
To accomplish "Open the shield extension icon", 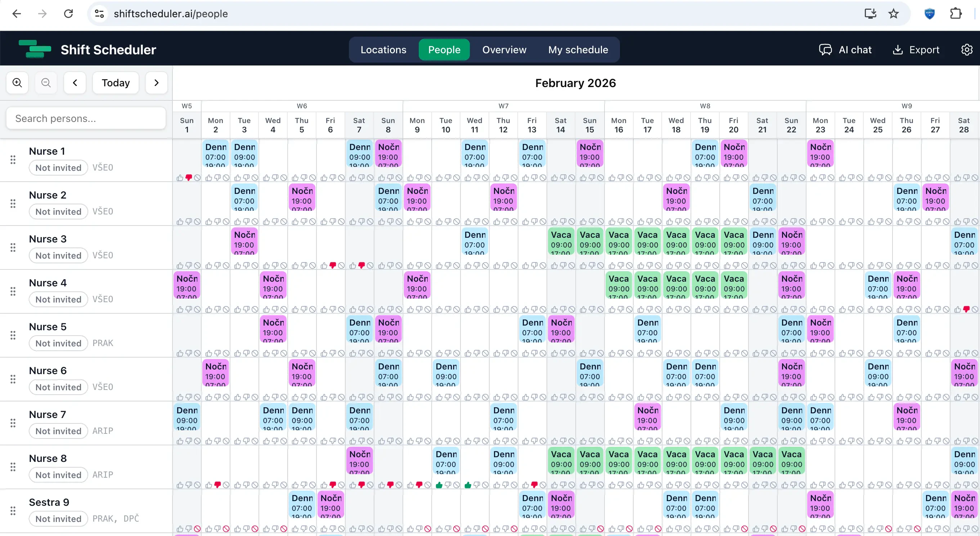I will pyautogui.click(x=929, y=14).
